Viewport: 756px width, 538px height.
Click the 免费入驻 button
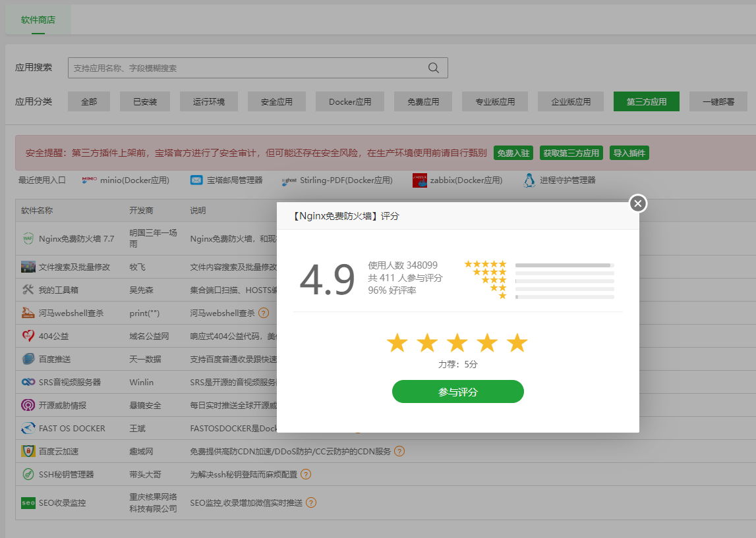coord(513,153)
